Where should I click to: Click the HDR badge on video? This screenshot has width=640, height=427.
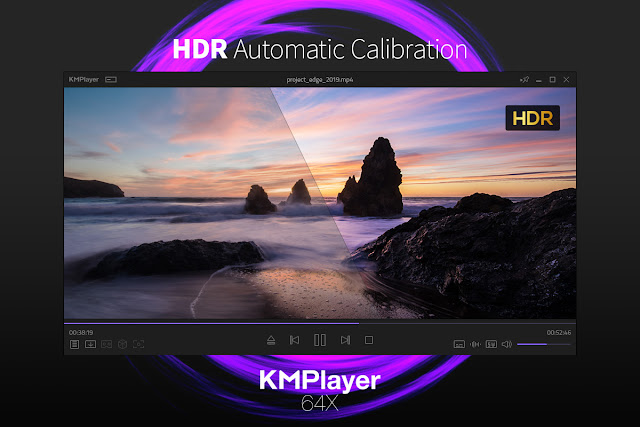coord(533,118)
